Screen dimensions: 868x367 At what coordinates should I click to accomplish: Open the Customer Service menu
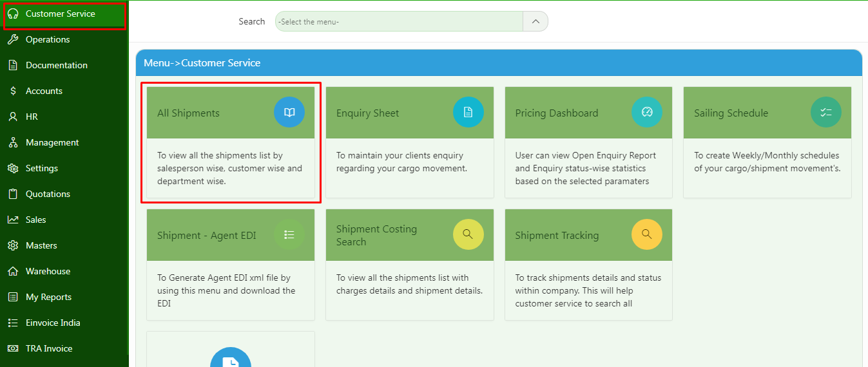[x=64, y=14]
